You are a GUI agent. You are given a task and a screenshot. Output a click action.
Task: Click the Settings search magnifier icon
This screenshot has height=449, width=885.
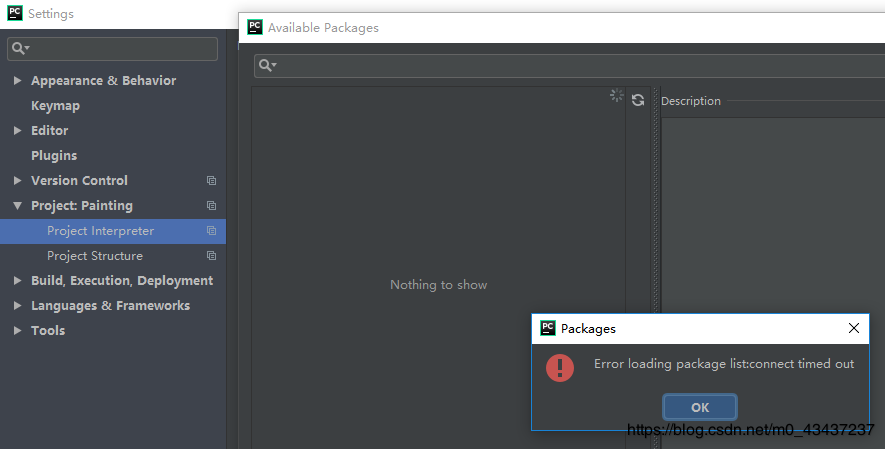point(20,49)
